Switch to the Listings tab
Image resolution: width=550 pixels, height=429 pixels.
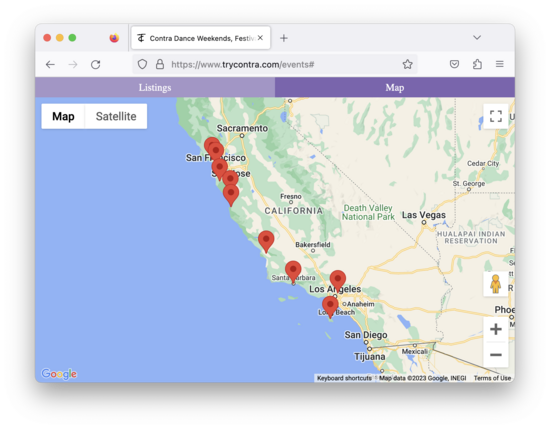155,87
